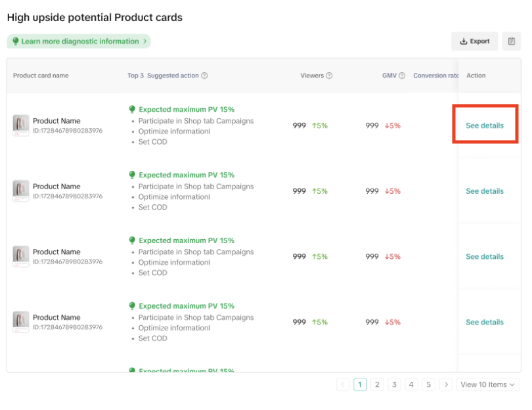
Task: Open the View 10 Items dropdown
Action: [x=488, y=384]
